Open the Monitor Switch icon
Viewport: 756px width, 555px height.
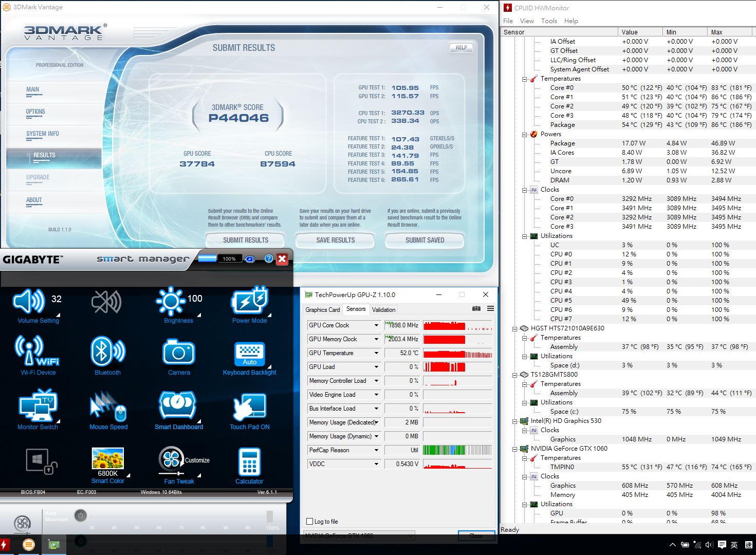point(38,405)
